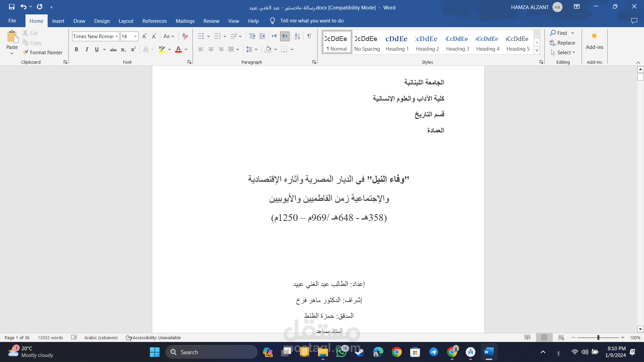This screenshot has width=644, height=362.
Task: Switch to the Insert tab
Action: click(x=58, y=21)
